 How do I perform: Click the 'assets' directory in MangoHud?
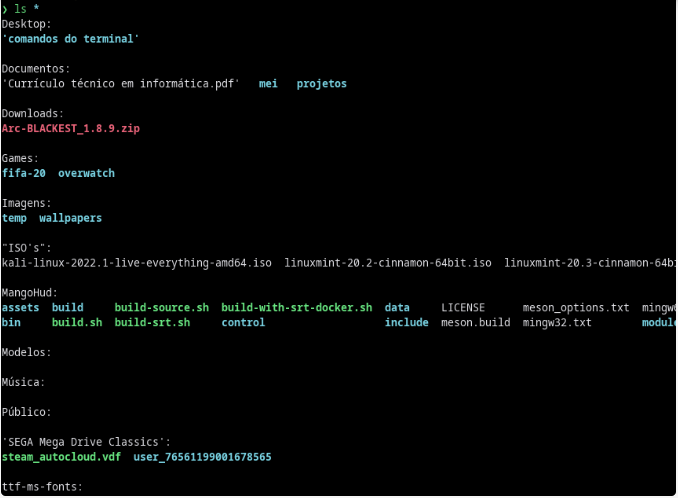(x=20, y=308)
